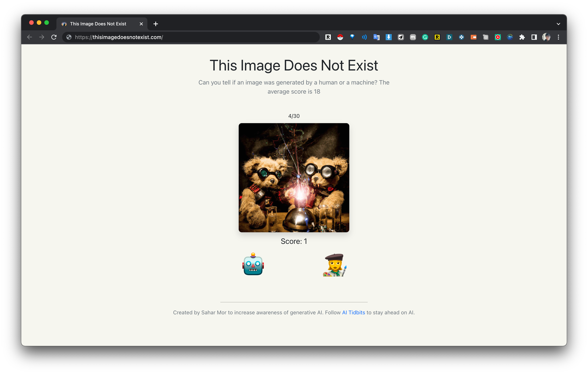The image size is (588, 374).
Task: Open the Google Translate extension
Action: 377,37
